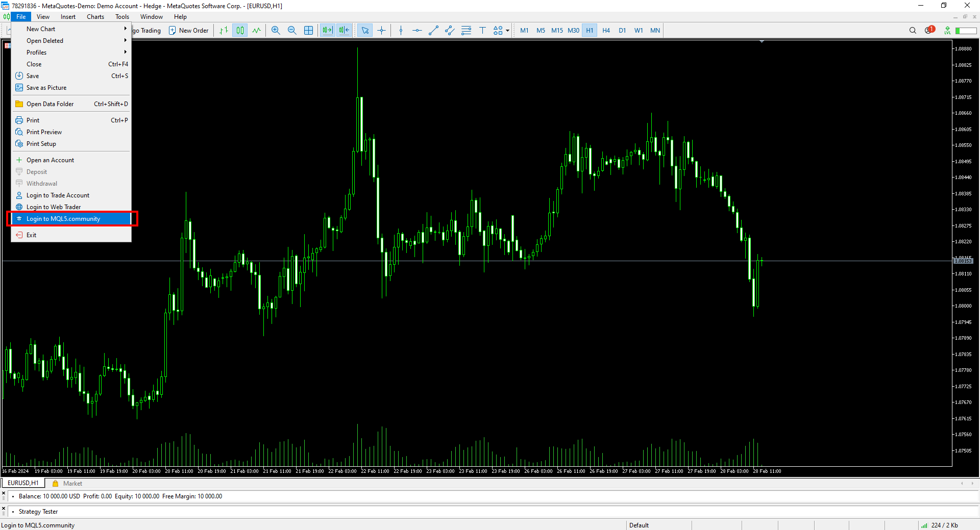Tile chart windows with grid icon

pos(308,31)
